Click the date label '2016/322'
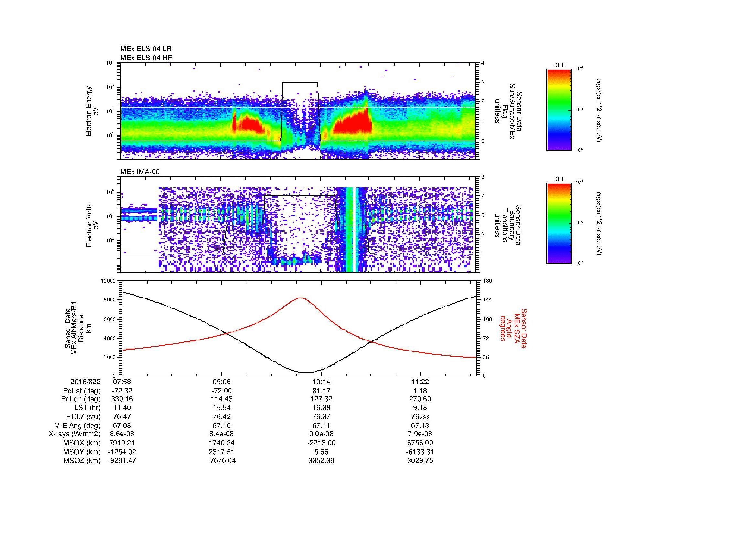Image resolution: width=756 pixels, height=534 pixels. (x=85, y=382)
